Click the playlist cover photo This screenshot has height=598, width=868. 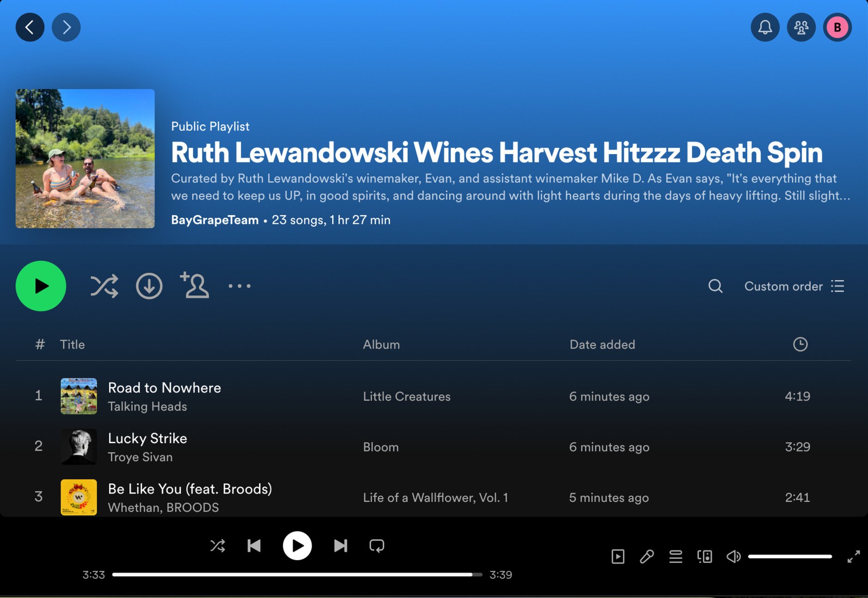(x=85, y=159)
